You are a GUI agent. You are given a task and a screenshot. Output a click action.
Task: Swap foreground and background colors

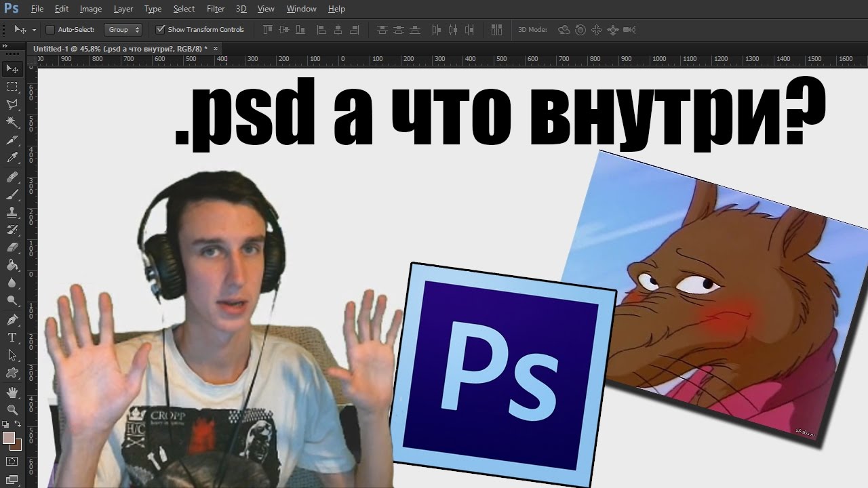tap(18, 424)
